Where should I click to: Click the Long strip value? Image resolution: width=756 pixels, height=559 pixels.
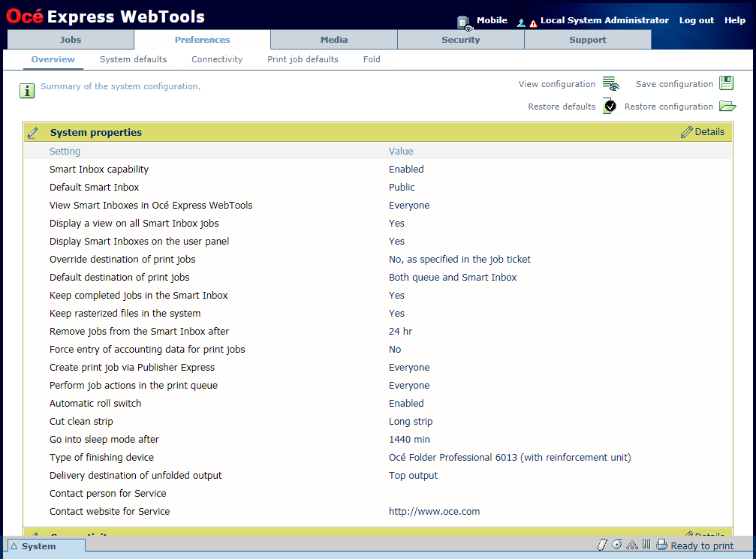[411, 421]
